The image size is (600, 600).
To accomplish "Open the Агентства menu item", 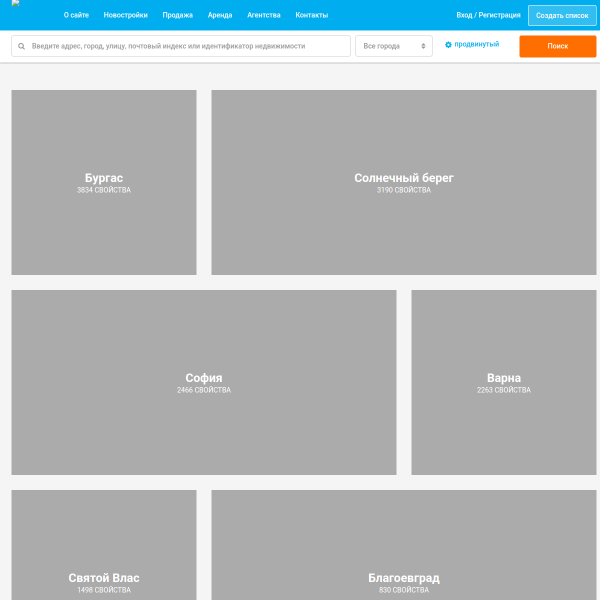I will [264, 15].
